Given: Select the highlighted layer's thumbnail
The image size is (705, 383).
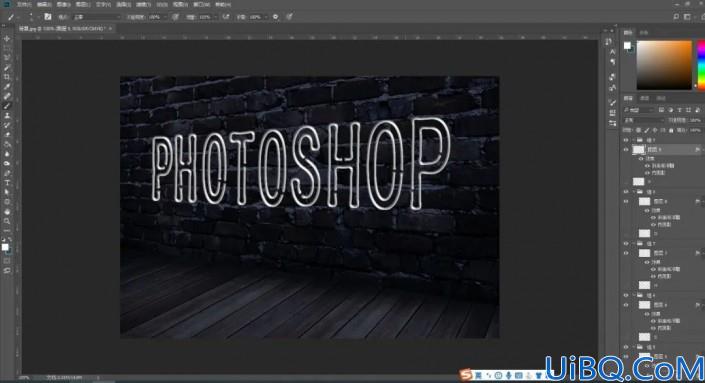Looking at the screenshot, I should tap(638, 150).
